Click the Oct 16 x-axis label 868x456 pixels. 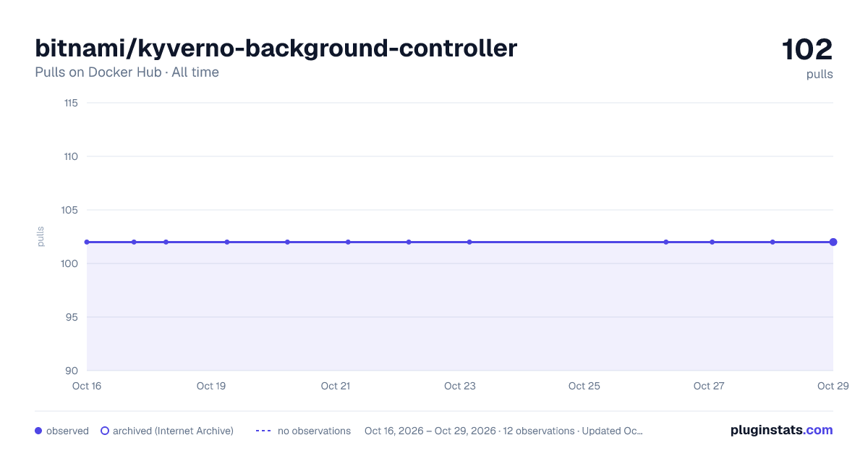click(87, 386)
